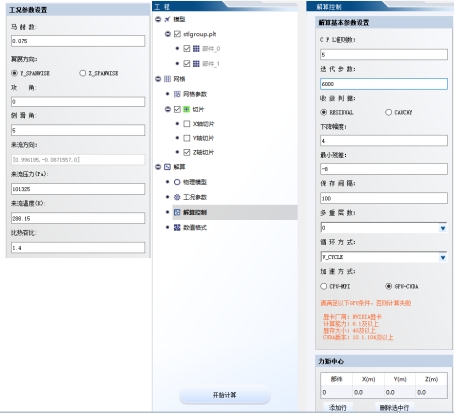The image size is (455, 414).
Task: Click the green slice icon beside 切片
Action: tap(187, 109)
